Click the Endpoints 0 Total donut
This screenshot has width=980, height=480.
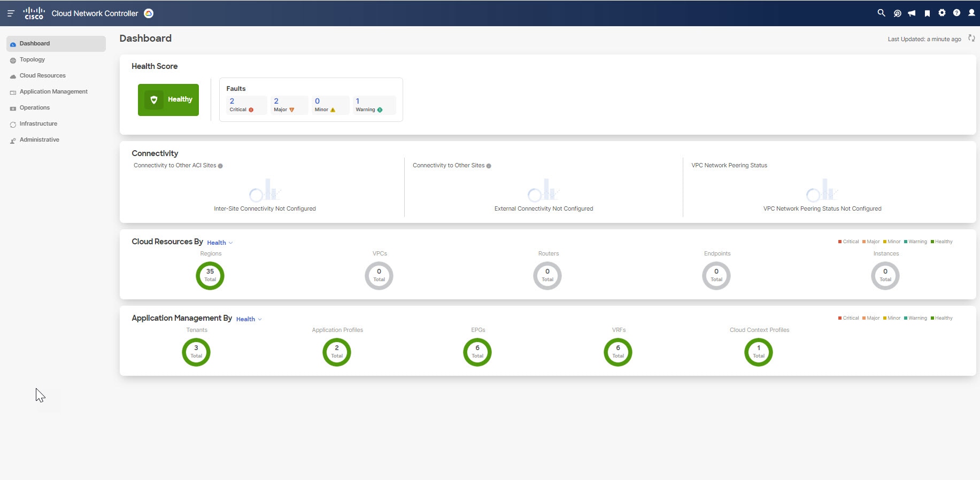tap(716, 276)
